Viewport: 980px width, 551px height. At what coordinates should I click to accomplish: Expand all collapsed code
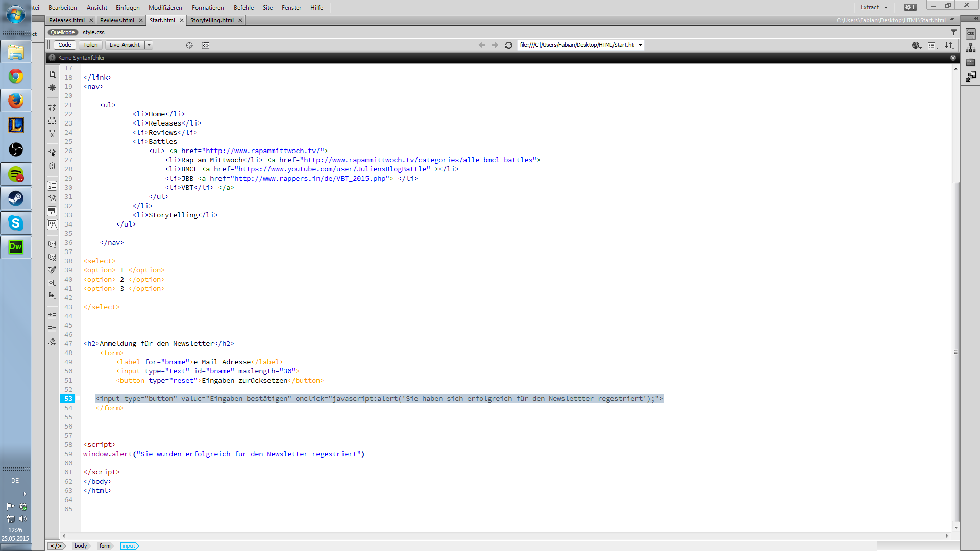[52, 134]
